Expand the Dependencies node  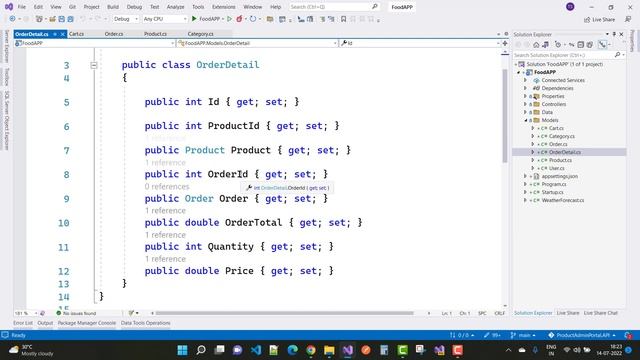526,88
